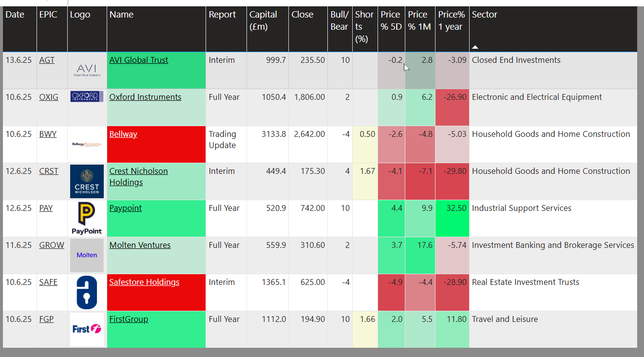644x357 pixels.
Task: Sort by the Sector column header
Action: coord(553,29)
